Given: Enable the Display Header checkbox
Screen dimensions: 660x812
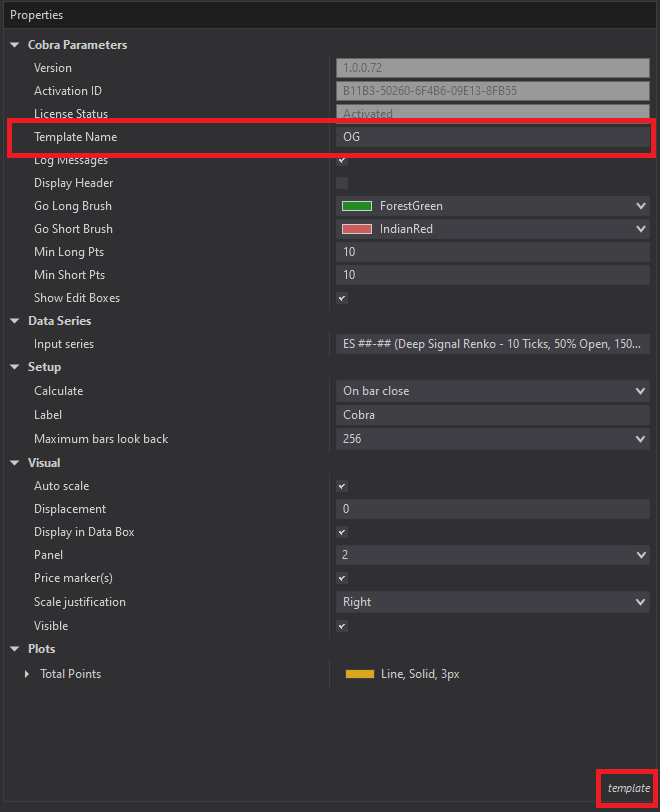Looking at the screenshot, I should (342, 183).
